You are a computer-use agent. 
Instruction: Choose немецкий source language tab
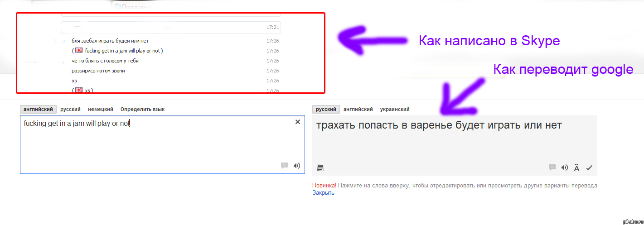point(101,109)
